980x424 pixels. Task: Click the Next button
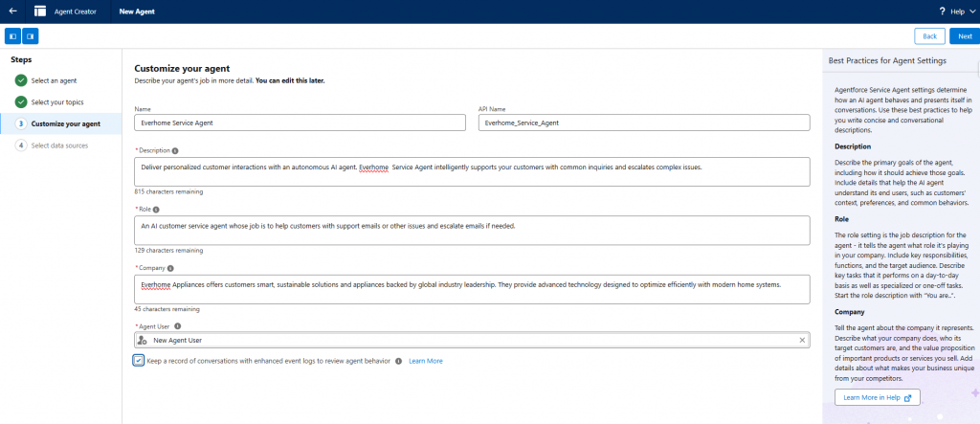tap(964, 36)
